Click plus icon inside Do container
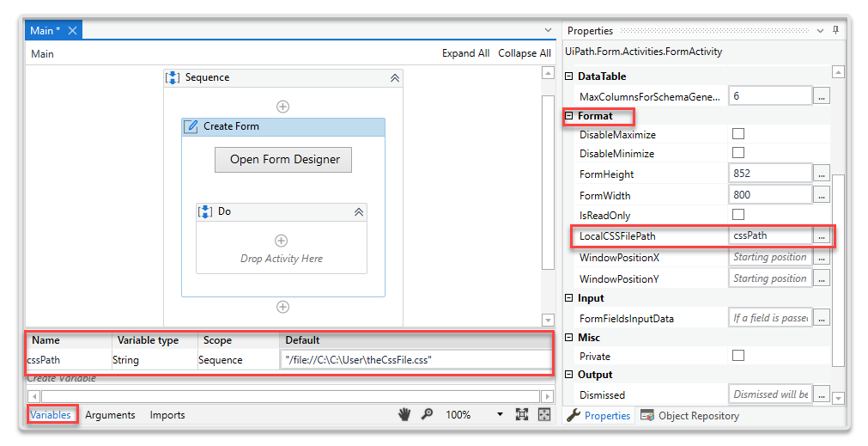Image resolution: width=868 pixels, height=446 pixels. (281, 241)
